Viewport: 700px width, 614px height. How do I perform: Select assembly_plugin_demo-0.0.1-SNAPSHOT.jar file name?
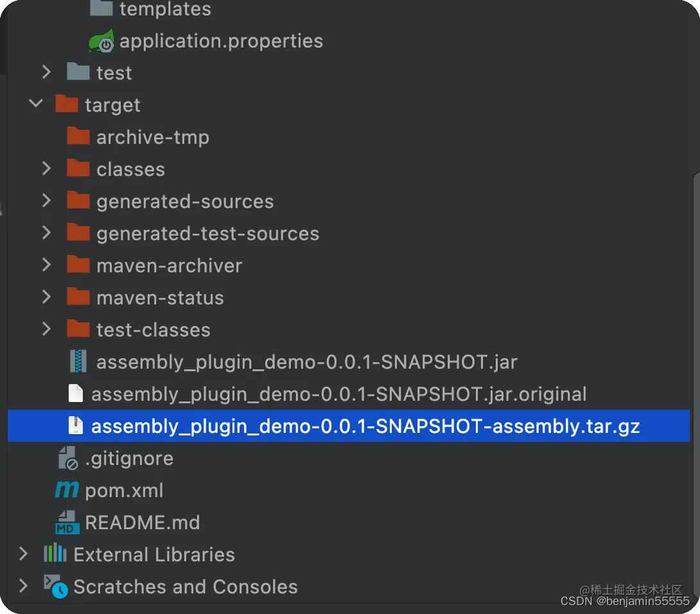tap(307, 363)
